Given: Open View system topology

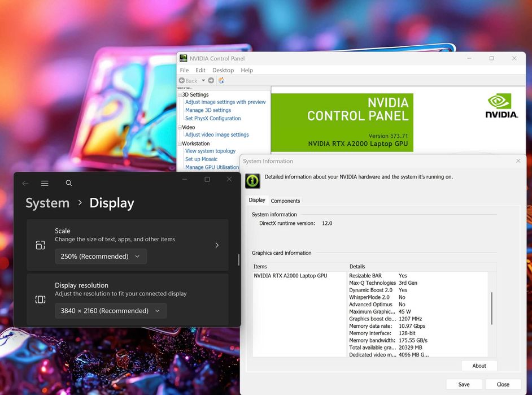Looking at the screenshot, I should point(210,151).
